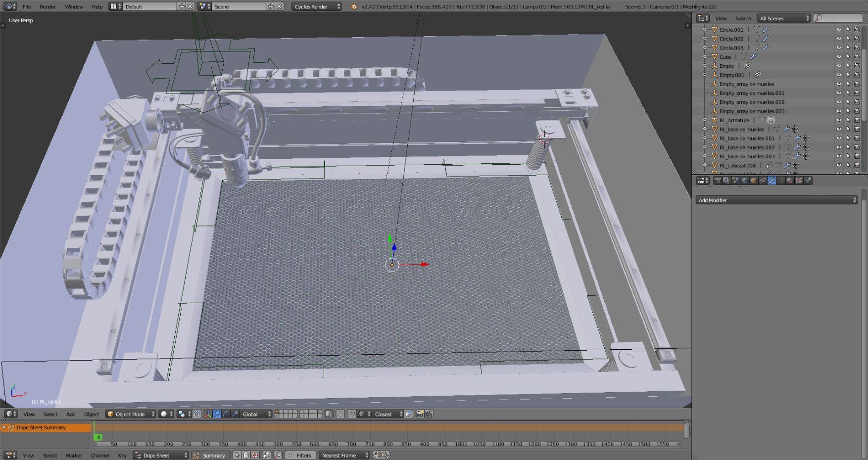868x460 pixels.
Task: Click the OpenGL render image camera icon
Action: coord(420,414)
